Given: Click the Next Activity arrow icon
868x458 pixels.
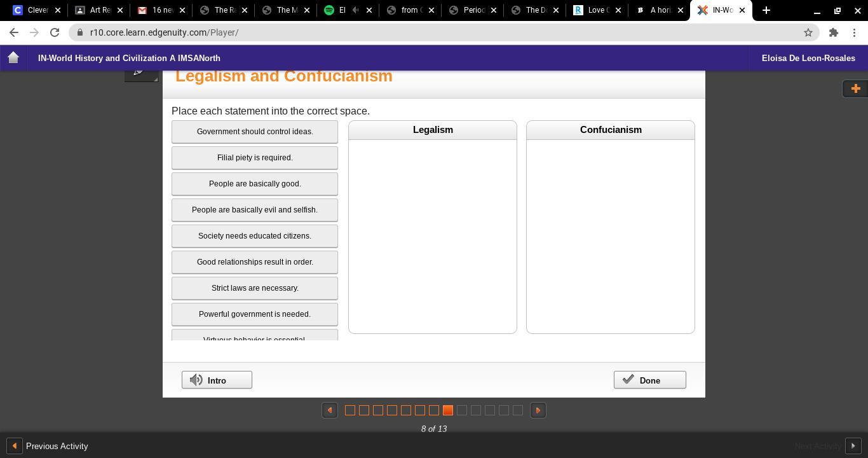Looking at the screenshot, I should coord(853,446).
